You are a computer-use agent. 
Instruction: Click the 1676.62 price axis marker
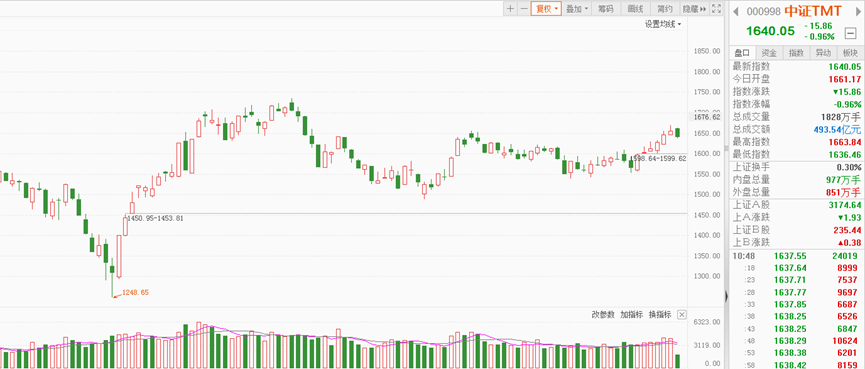tap(707, 117)
